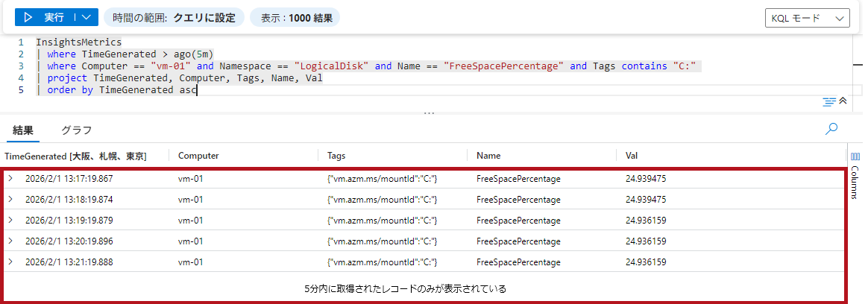Click the 表示: 1000 結果 limit pill

295,18
